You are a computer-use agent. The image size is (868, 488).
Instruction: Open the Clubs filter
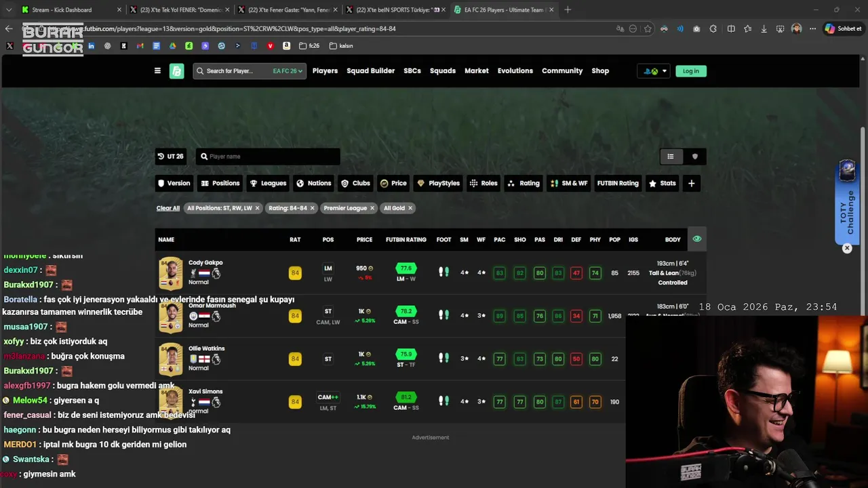coord(356,183)
